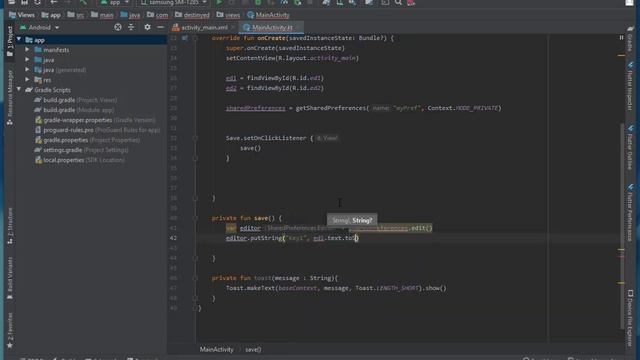Select manifests folder in tree
640x360 pixels.
point(51,50)
